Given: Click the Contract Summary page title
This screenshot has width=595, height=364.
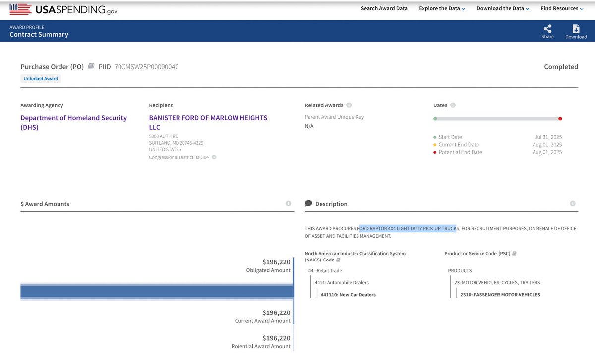Looking at the screenshot, I should [39, 34].
